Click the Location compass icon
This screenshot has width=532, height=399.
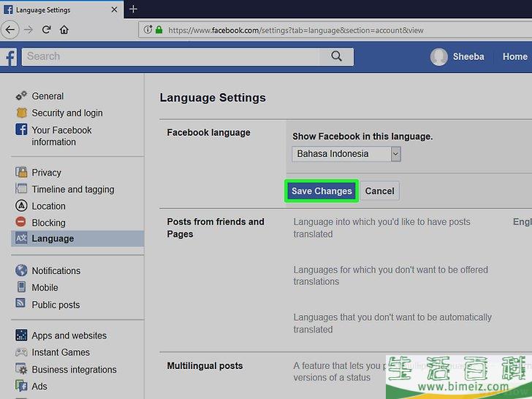[x=21, y=205]
